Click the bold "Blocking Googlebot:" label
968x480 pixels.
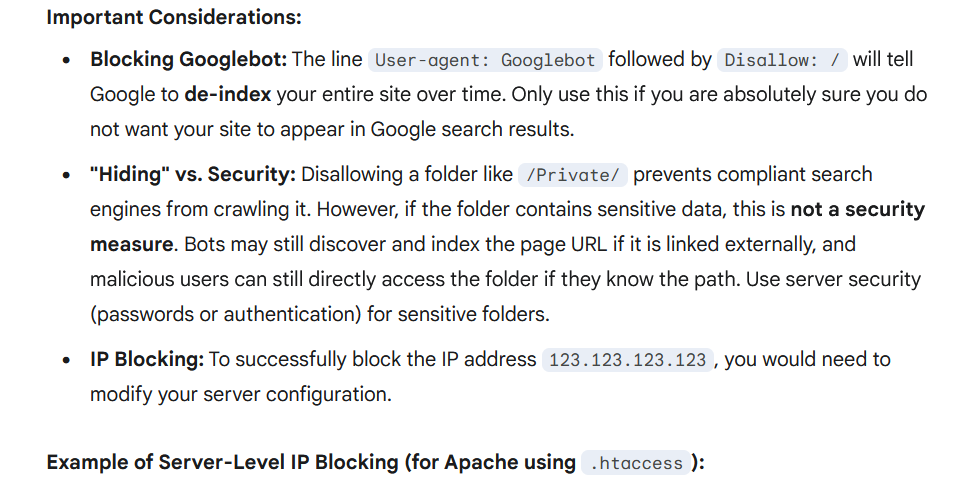[188, 59]
